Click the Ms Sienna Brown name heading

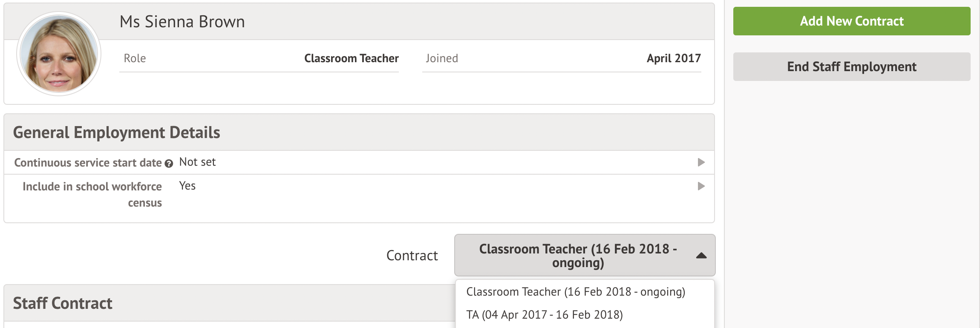coord(182,22)
